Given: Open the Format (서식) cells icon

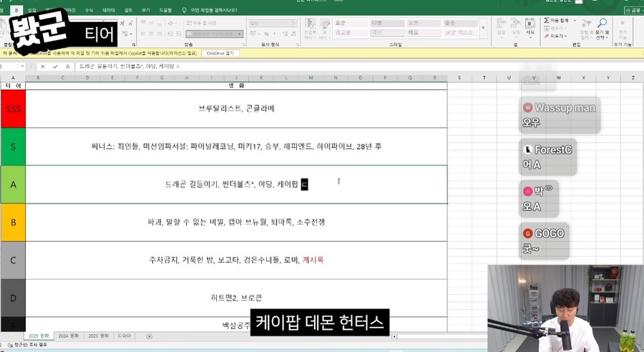Looking at the screenshot, I should click(530, 23).
